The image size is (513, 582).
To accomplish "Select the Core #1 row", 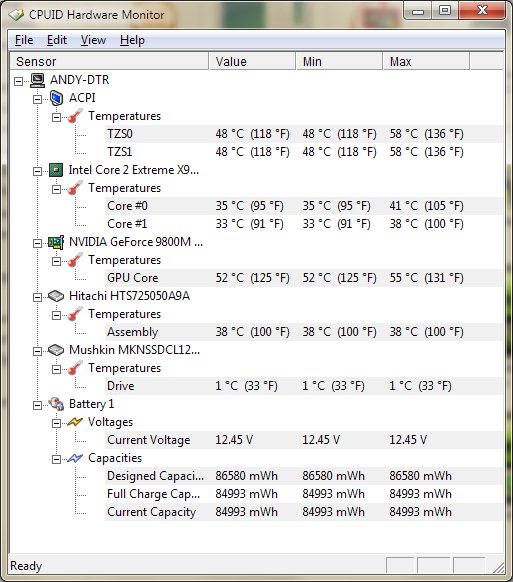I will tap(304, 224).
